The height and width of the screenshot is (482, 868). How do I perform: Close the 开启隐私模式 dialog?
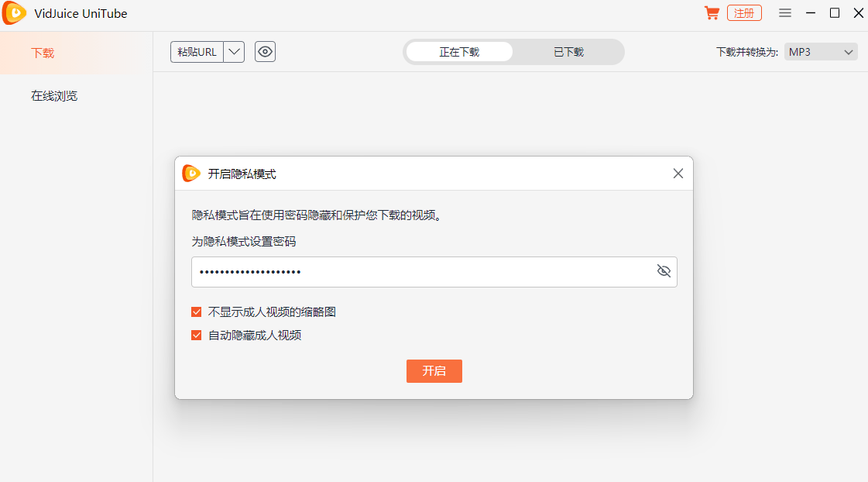pos(678,174)
